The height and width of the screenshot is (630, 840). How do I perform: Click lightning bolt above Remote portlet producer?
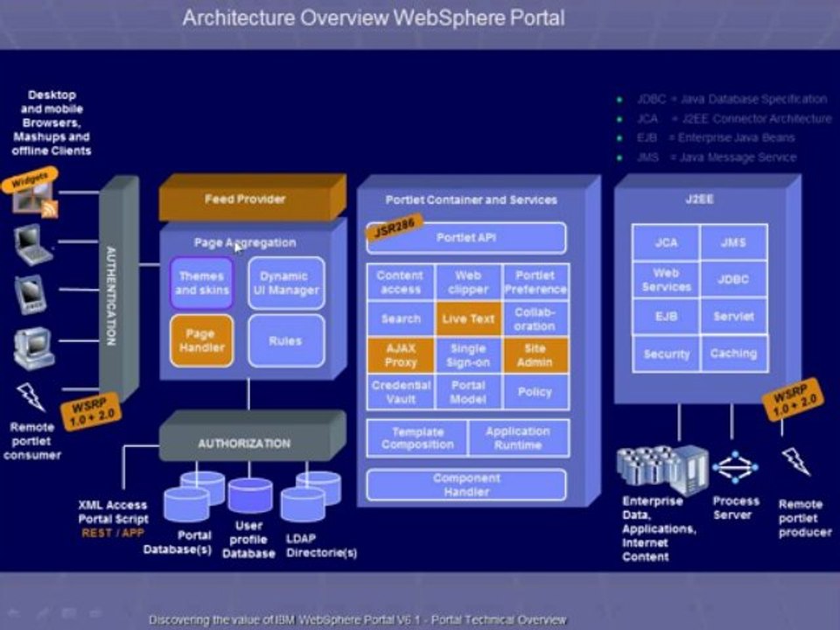(x=796, y=461)
